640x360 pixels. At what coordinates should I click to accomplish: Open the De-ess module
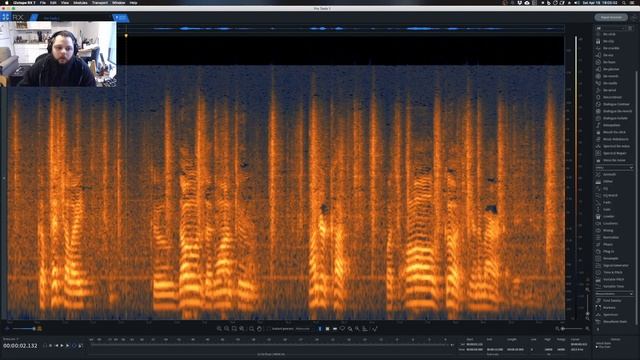pos(608,55)
